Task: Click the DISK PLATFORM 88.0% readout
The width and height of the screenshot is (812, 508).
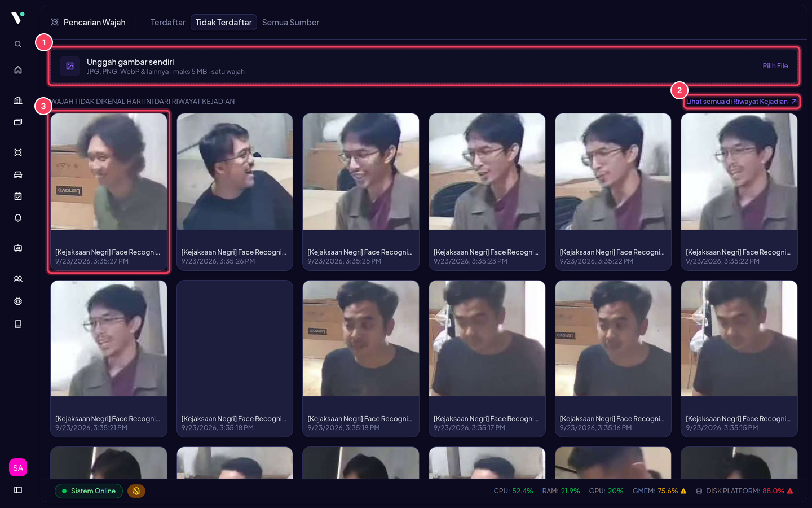Action: 745,491
